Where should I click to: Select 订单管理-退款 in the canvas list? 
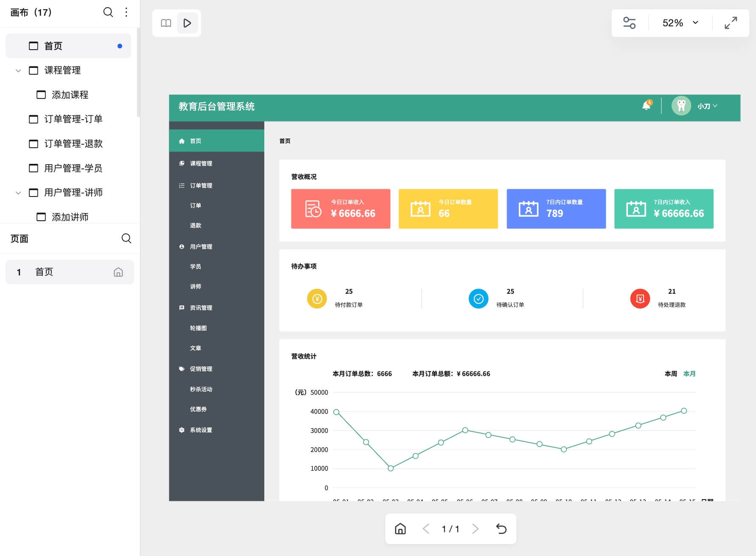coord(72,144)
